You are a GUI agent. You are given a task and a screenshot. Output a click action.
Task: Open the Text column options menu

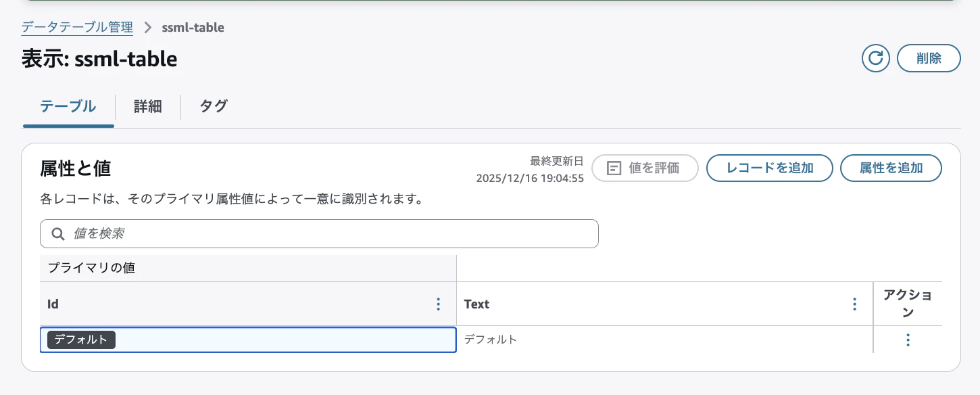pos(855,304)
